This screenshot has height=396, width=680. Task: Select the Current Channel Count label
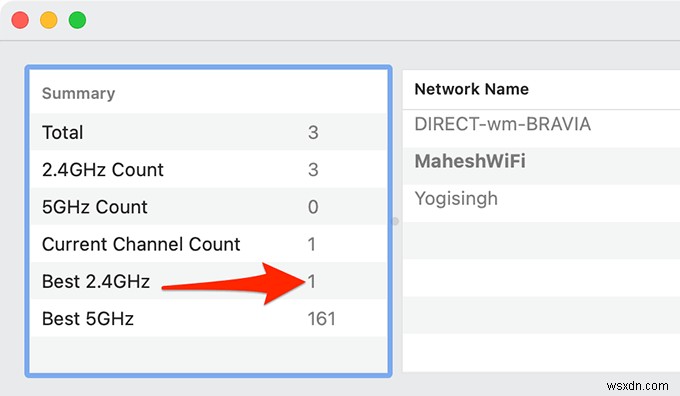141,244
